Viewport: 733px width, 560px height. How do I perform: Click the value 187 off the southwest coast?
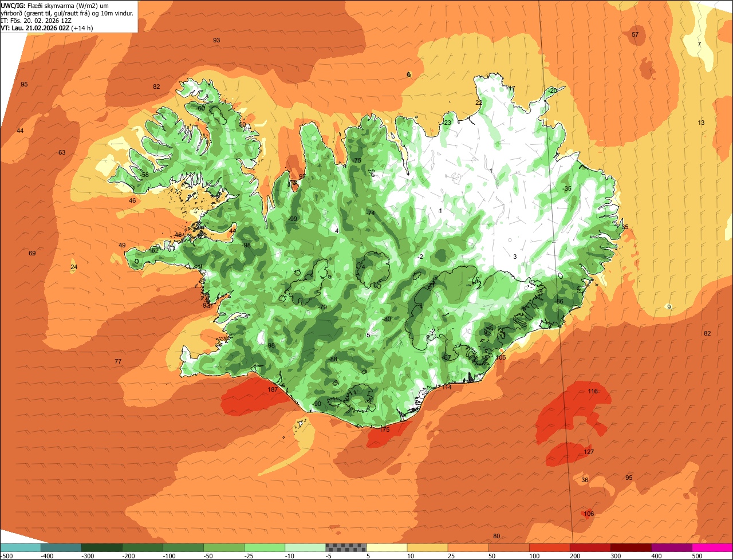tap(273, 389)
